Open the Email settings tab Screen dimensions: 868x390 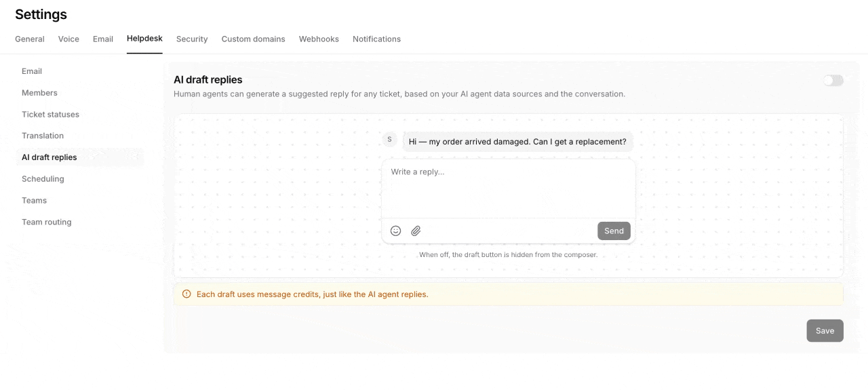pos(103,39)
